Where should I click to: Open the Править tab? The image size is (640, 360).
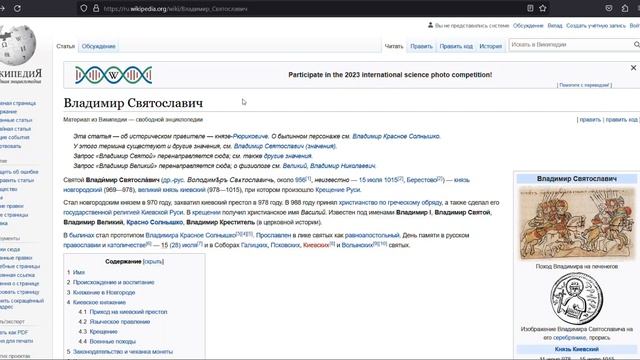[421, 46]
